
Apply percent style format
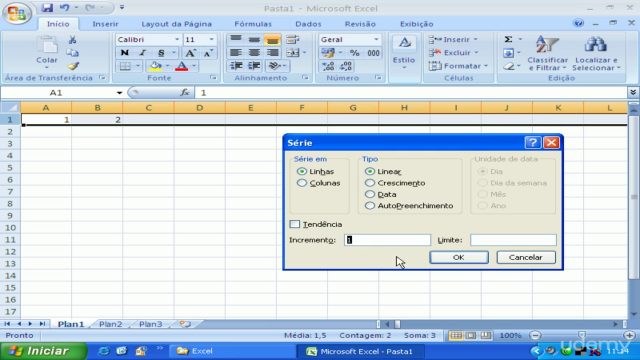click(x=355, y=53)
